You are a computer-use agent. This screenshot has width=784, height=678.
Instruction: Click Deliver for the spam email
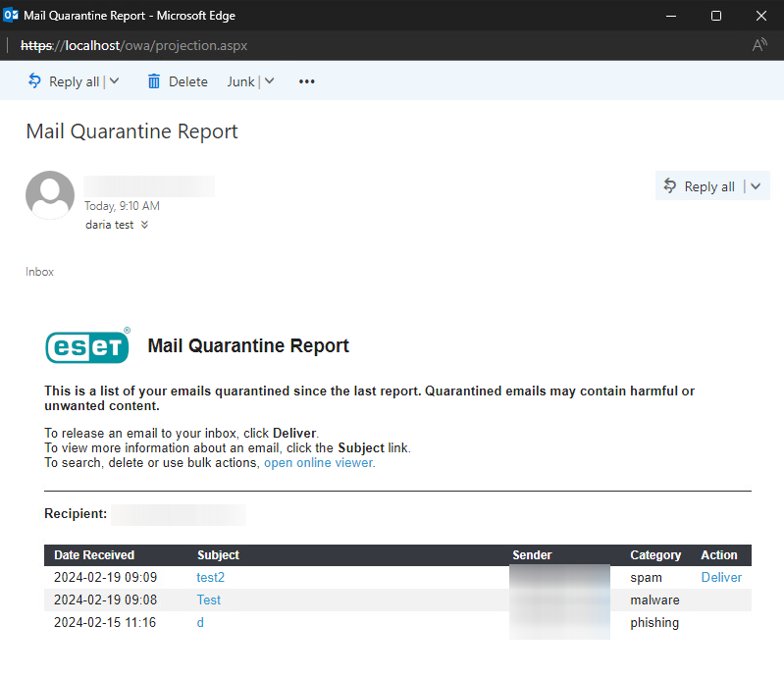click(x=721, y=578)
